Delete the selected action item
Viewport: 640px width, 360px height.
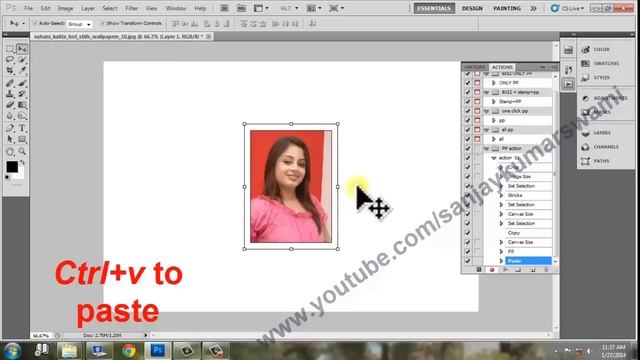[x=546, y=270]
